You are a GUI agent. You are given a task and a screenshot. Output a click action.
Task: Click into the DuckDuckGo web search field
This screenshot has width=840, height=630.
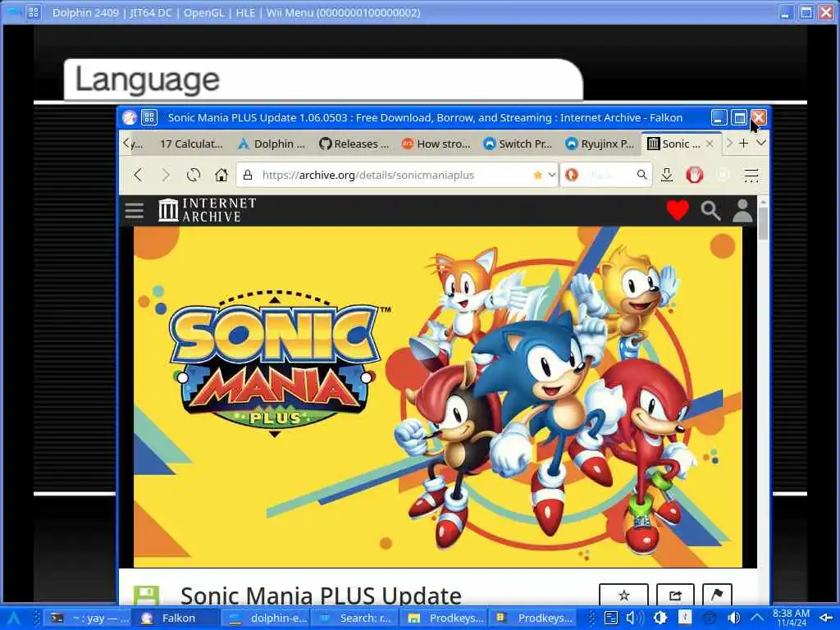[608, 175]
